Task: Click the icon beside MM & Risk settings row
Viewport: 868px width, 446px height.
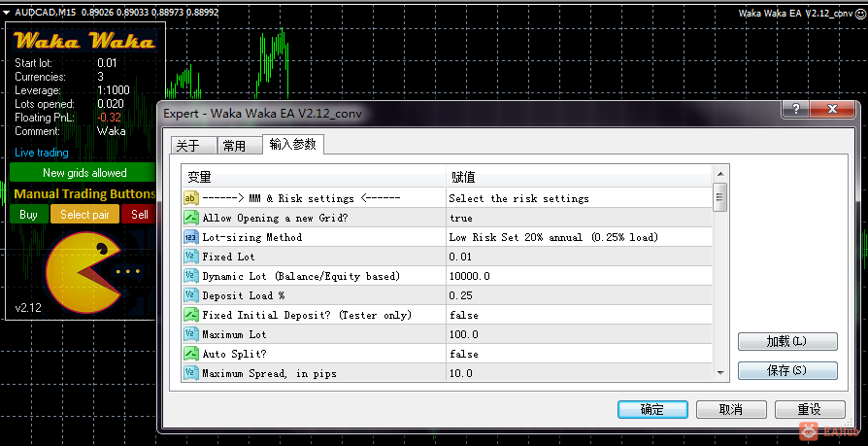Action: point(191,198)
